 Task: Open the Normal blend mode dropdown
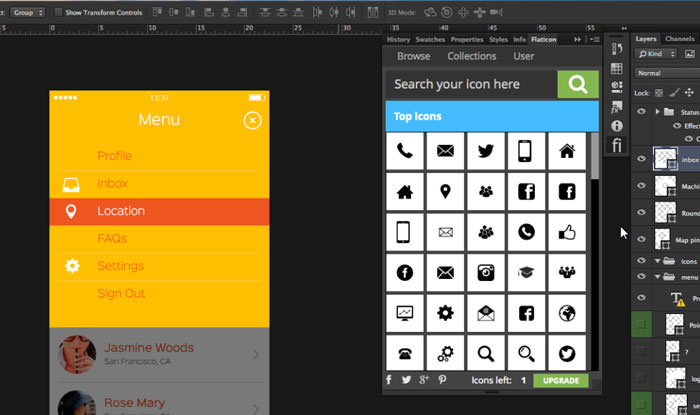tap(667, 73)
